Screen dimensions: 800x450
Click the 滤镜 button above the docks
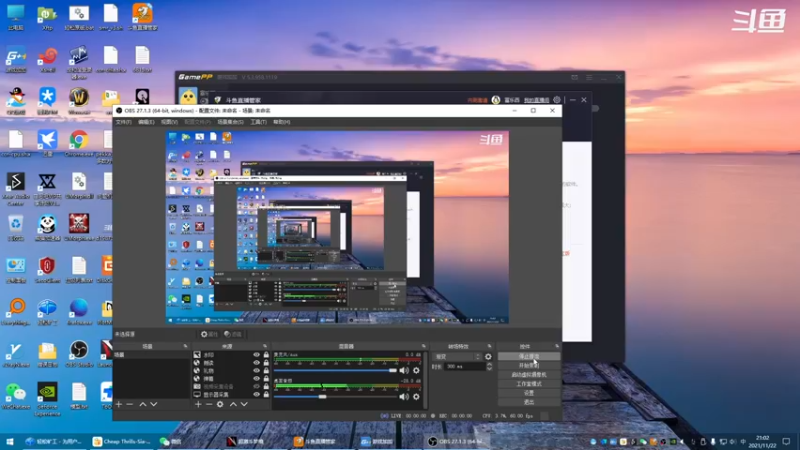coord(233,334)
